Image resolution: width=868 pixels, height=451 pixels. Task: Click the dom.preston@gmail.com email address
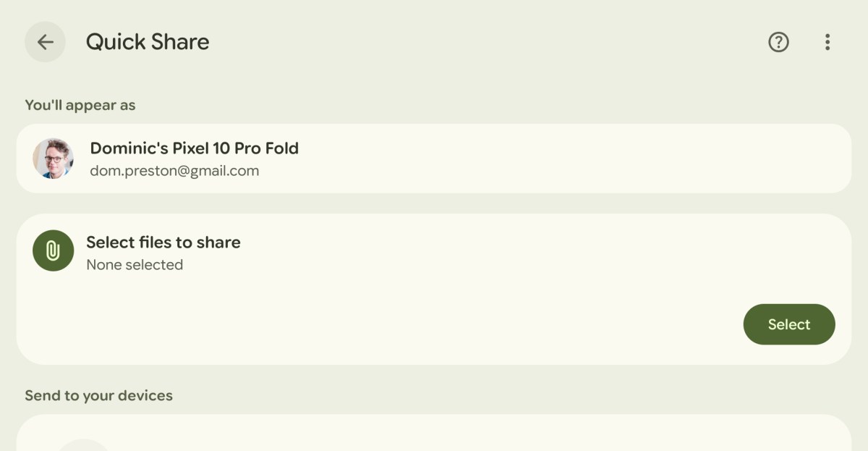tap(174, 172)
